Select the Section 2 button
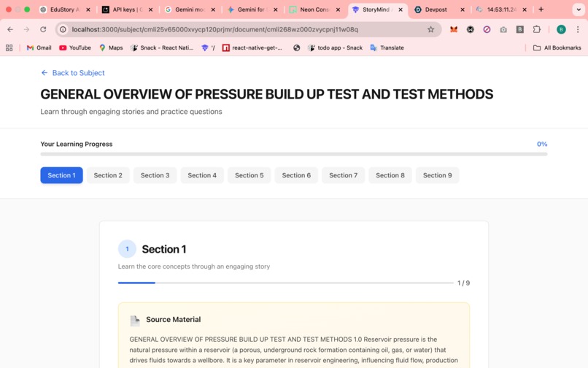The image size is (588, 368). tap(108, 175)
